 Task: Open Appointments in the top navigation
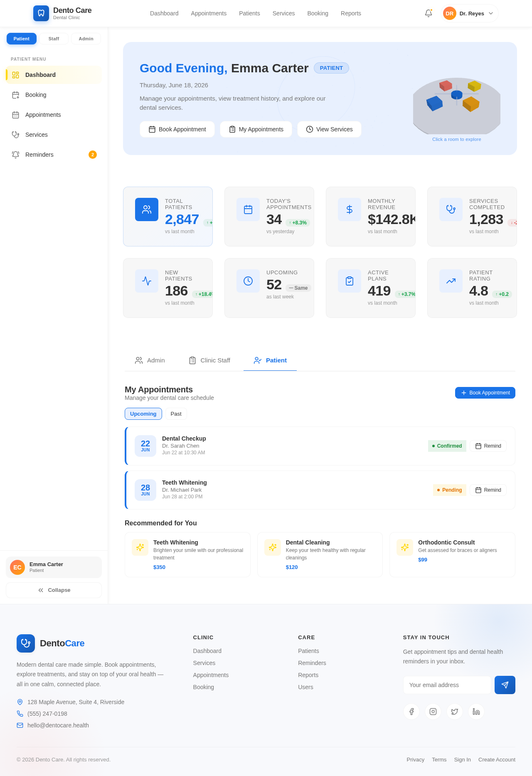click(209, 13)
